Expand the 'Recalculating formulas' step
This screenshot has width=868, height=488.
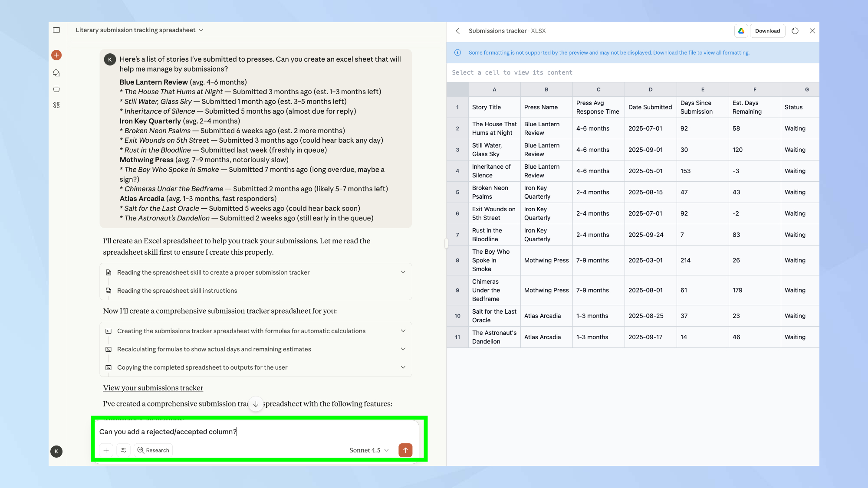coord(403,349)
